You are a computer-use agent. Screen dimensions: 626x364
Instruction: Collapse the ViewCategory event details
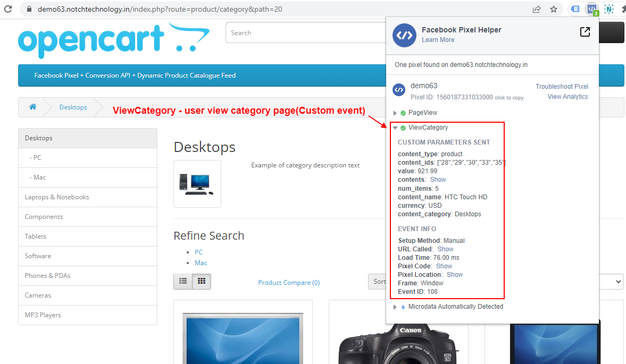point(395,128)
